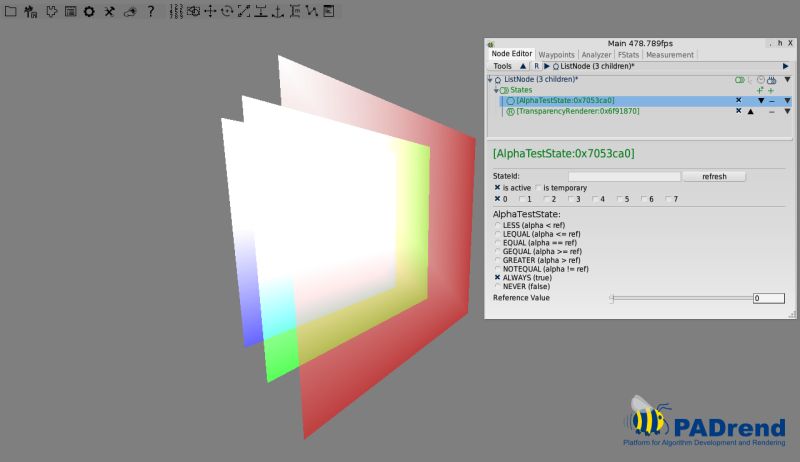800x462 pixels.
Task: Uncheck the 'is active' checkbox
Action: tap(497, 188)
